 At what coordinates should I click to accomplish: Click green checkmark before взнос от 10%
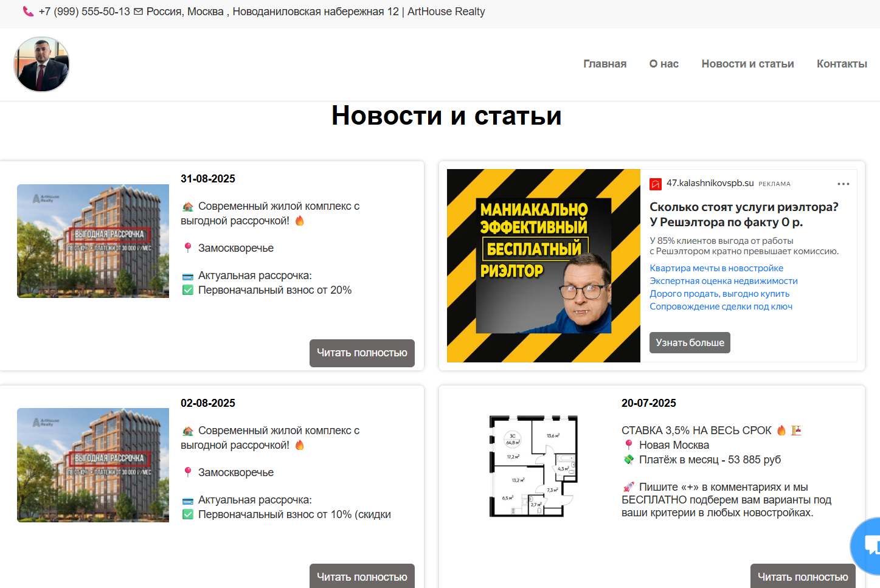click(x=188, y=515)
